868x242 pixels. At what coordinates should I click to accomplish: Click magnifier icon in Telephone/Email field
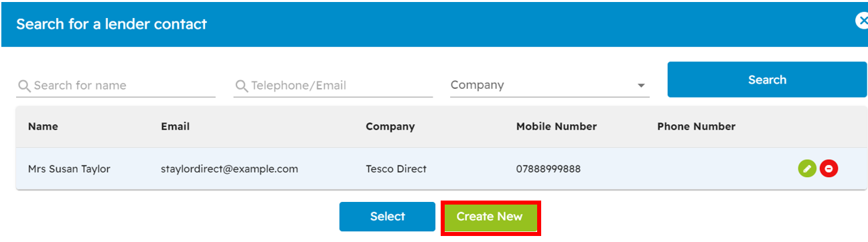[x=242, y=86]
